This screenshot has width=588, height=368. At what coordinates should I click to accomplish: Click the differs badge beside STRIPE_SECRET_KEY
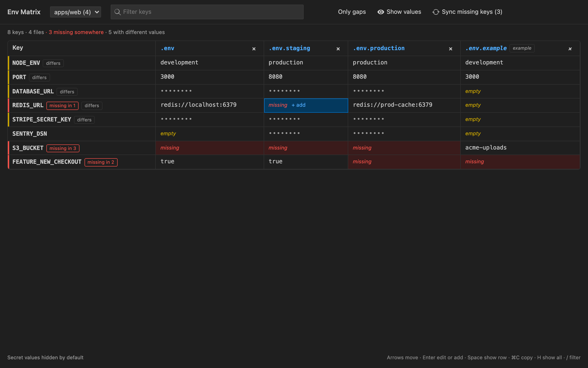tap(84, 120)
